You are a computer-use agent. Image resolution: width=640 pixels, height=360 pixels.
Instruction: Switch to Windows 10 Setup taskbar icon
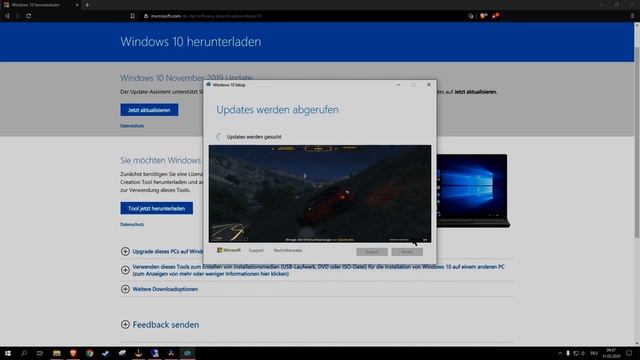[187, 353]
